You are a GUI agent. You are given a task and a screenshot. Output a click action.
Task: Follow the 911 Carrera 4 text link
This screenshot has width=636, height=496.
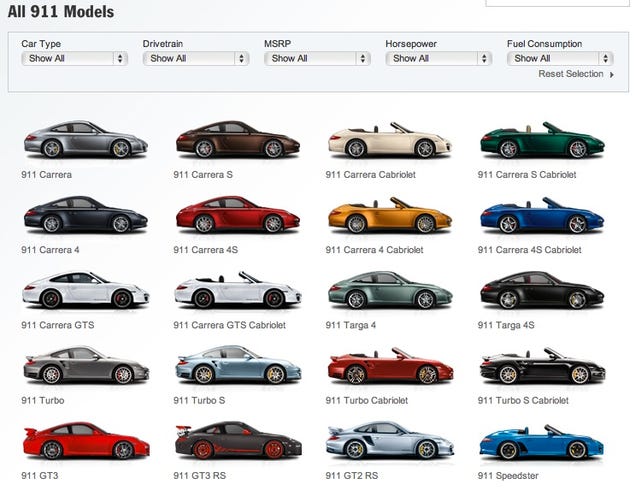(50, 250)
